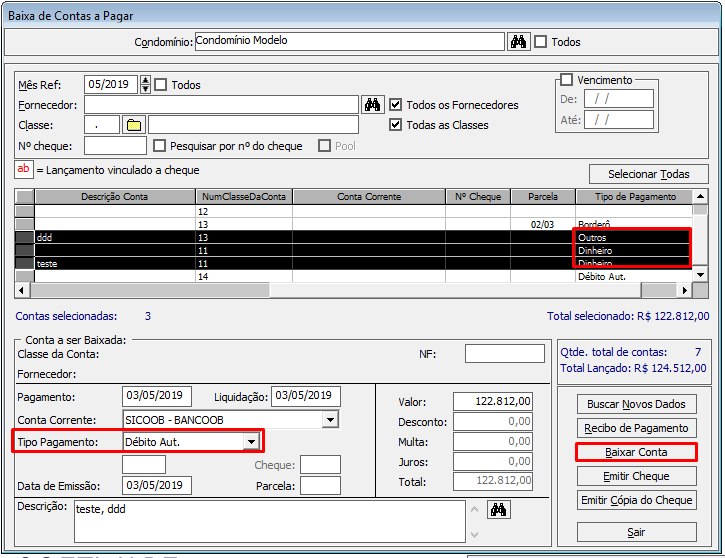The height and width of the screenshot is (558, 725).
Task: Click the Mês Ref date field
Action: (x=111, y=85)
